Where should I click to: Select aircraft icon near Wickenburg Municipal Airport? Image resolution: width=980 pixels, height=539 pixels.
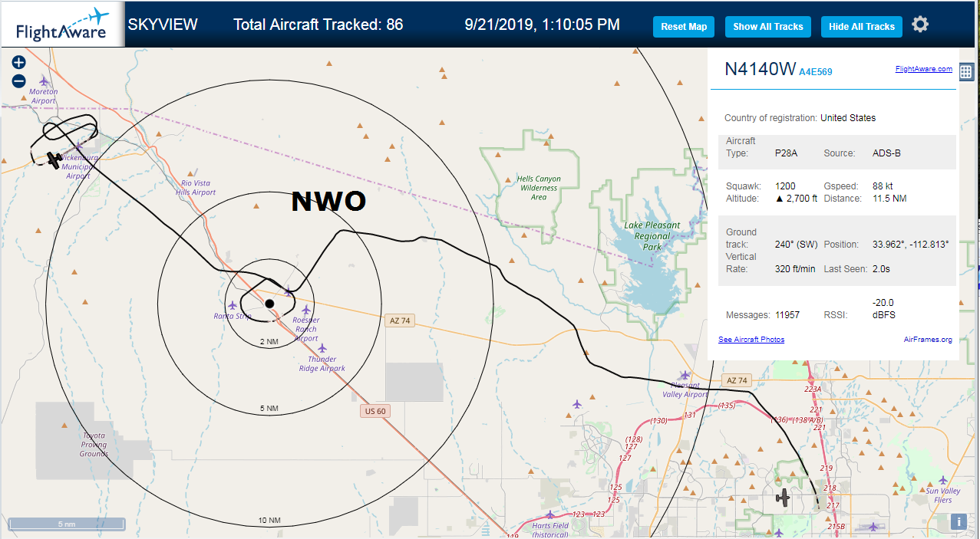tap(54, 159)
